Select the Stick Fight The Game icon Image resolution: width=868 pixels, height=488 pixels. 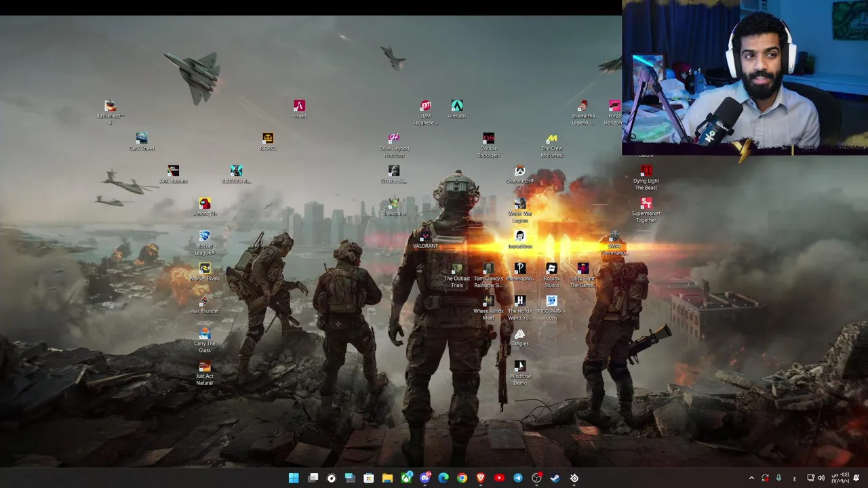[583, 275]
